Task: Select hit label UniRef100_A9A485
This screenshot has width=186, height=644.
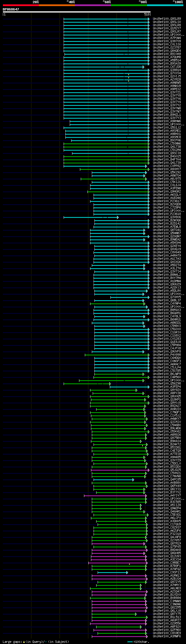Action: pyautogui.click(x=167, y=457)
